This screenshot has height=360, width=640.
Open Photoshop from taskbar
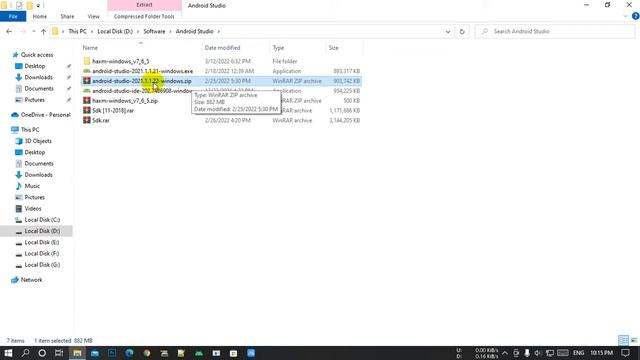tap(112, 353)
